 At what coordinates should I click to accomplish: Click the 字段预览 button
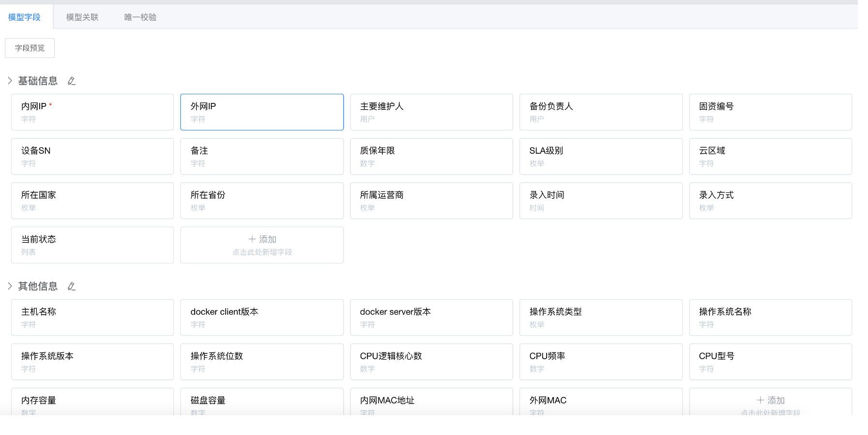click(29, 48)
